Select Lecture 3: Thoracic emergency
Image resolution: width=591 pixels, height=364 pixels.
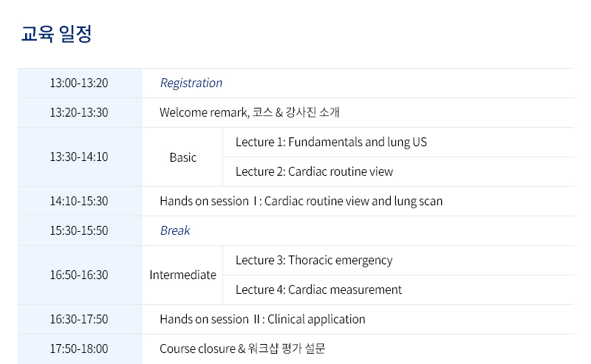point(314,261)
